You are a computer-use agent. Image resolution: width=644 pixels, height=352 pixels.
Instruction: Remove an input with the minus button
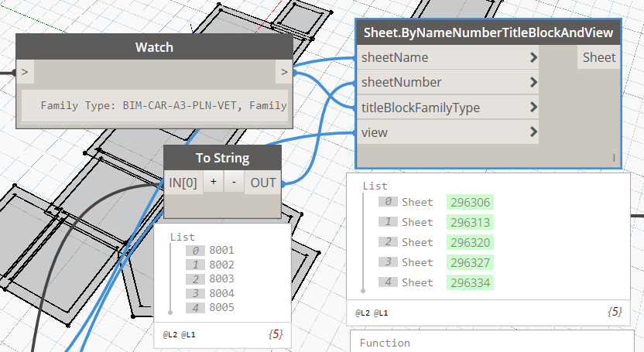click(x=235, y=183)
